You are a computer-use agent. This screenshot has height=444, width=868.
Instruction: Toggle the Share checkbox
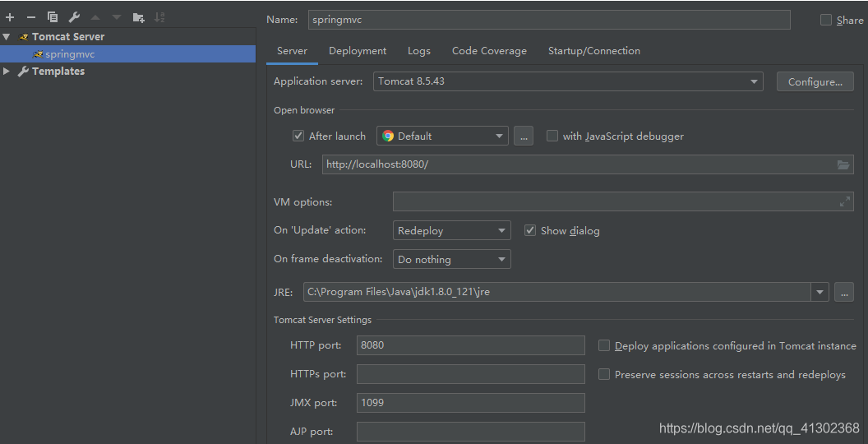pyautogui.click(x=826, y=20)
